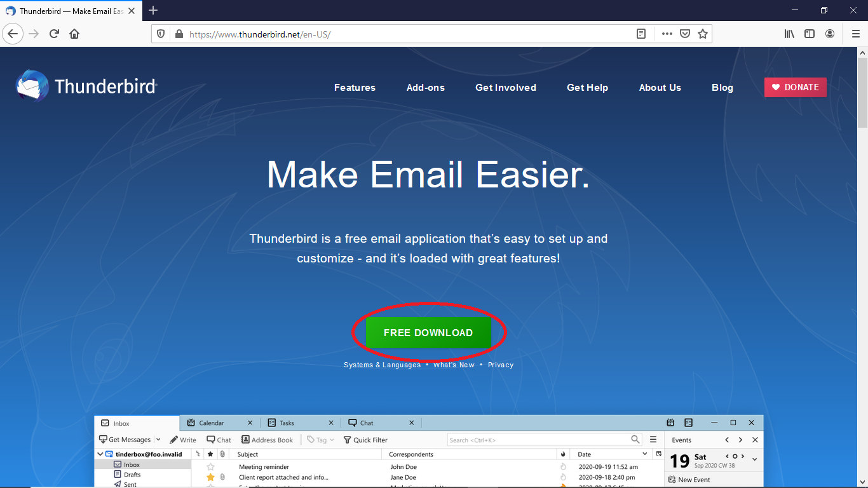Toggle reader view in the address bar
The image size is (868, 488).
[x=641, y=34]
